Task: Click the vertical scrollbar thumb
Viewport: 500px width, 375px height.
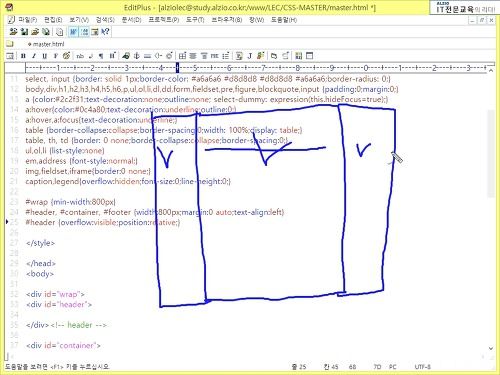Action: tap(491, 153)
